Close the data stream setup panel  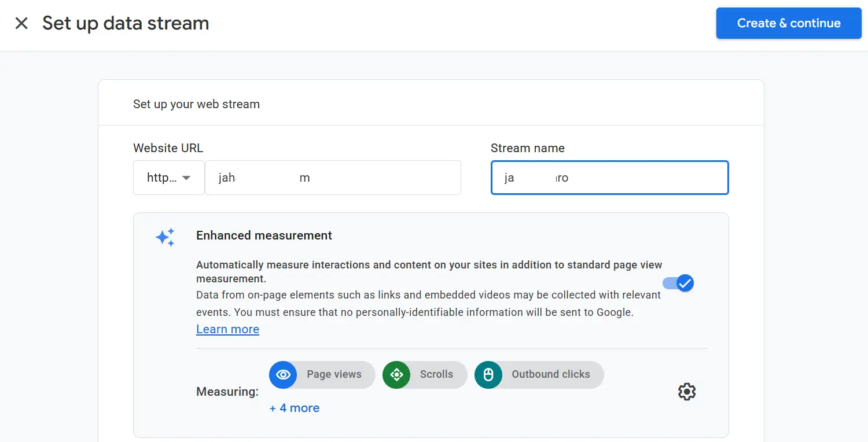click(21, 23)
